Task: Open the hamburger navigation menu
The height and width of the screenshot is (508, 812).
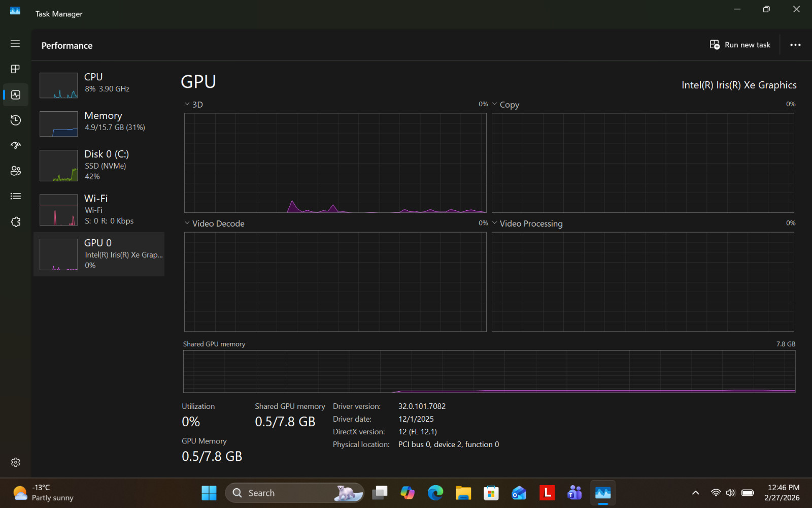Action: pos(15,44)
